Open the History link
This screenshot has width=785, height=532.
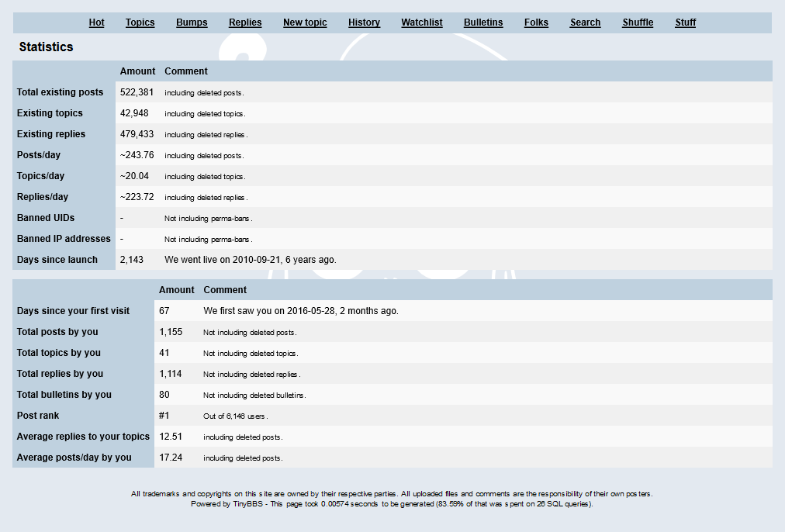click(364, 22)
